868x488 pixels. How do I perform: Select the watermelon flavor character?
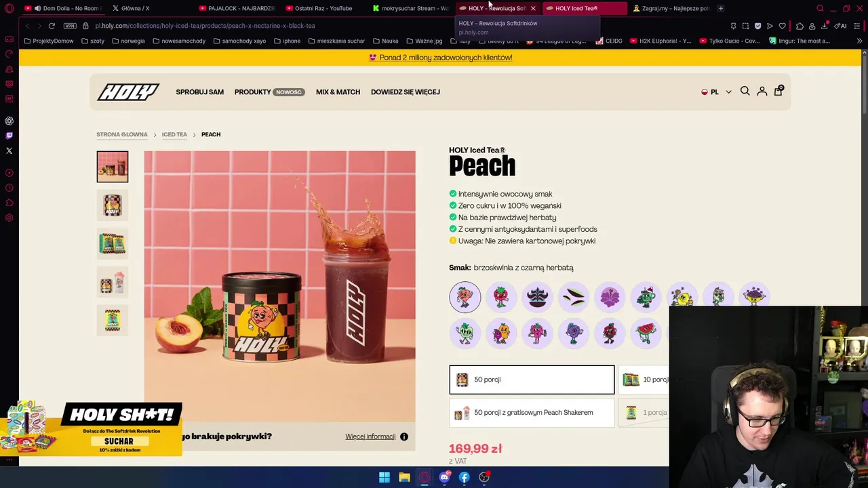pos(646,333)
